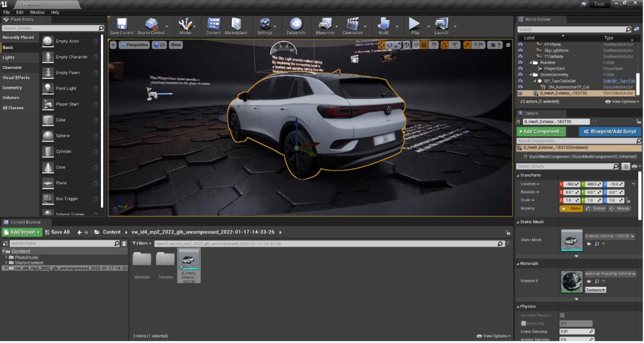Click the surface snapping icon in viewport
644x343 pixels.
tap(416, 45)
